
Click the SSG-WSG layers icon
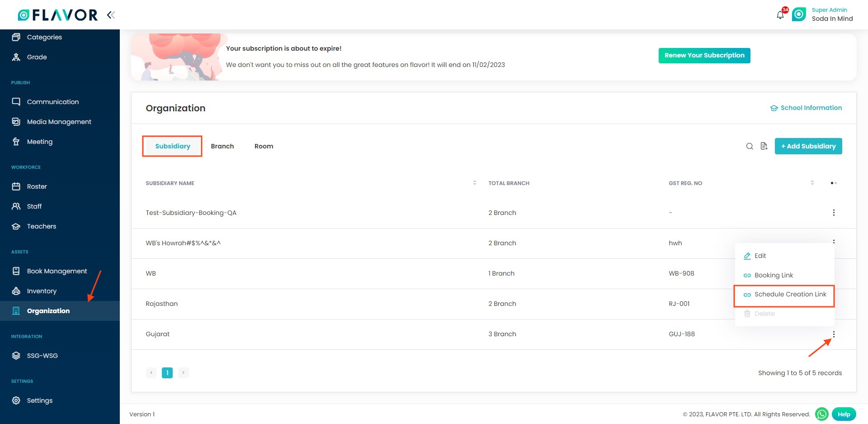pos(16,356)
